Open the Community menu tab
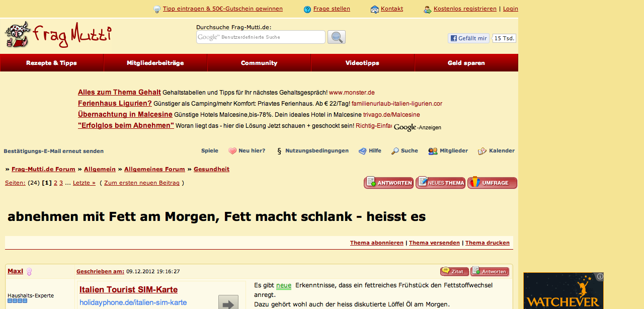The height and width of the screenshot is (309, 644). click(259, 63)
